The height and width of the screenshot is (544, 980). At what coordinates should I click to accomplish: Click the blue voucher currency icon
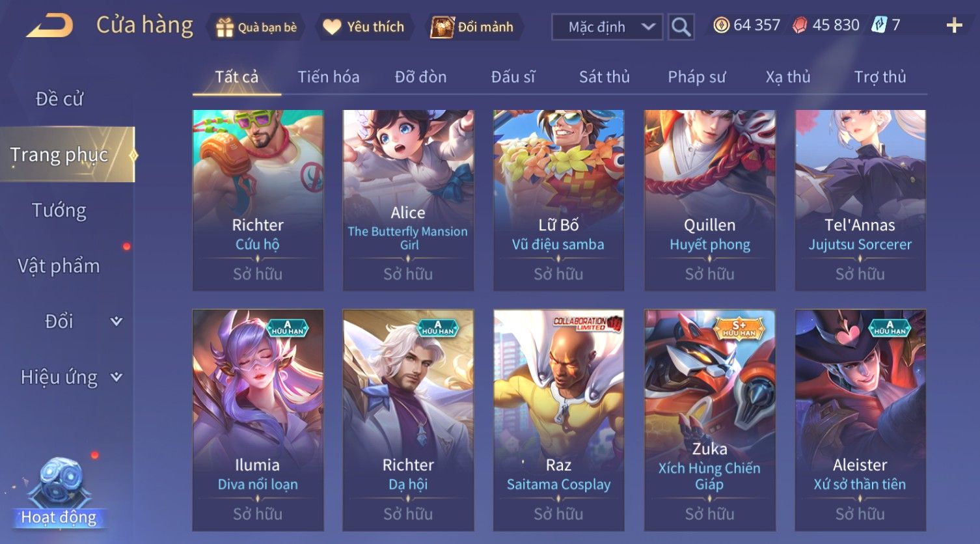coord(879,25)
